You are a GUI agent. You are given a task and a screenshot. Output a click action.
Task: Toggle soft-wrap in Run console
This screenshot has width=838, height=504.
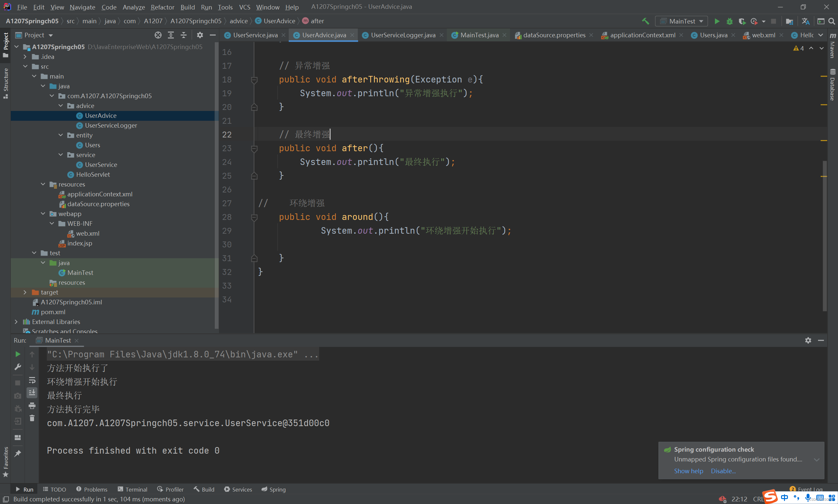point(32,380)
